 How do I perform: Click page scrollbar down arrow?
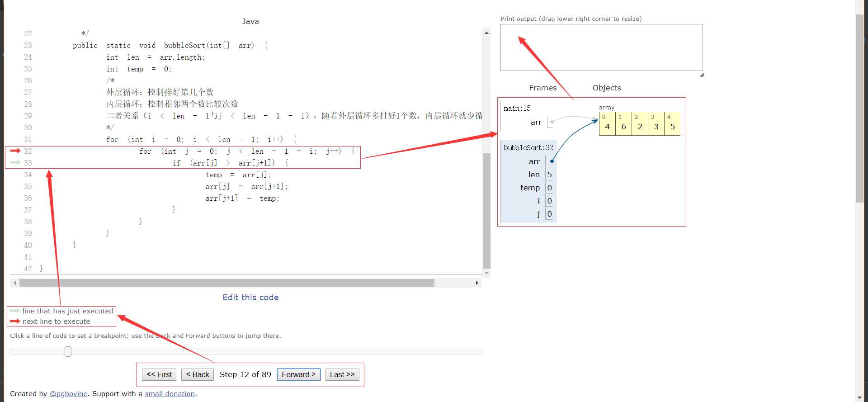pyautogui.click(x=859, y=397)
